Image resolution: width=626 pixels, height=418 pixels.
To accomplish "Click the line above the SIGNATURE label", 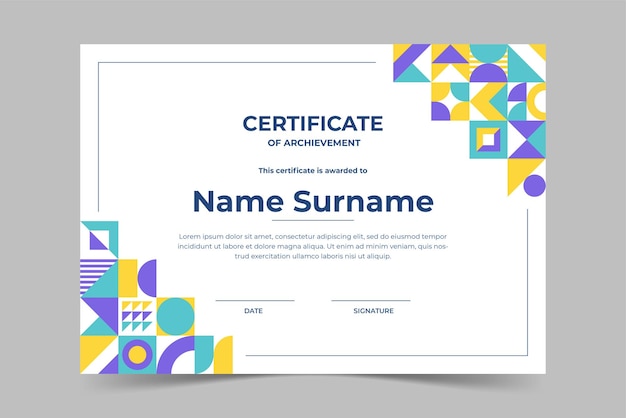I will (x=371, y=300).
